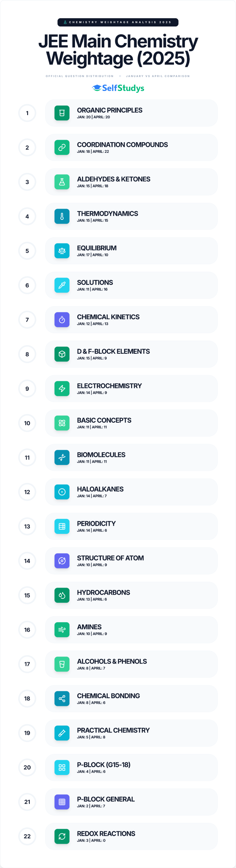Click the Basic Concepts atom icon

(x=62, y=423)
